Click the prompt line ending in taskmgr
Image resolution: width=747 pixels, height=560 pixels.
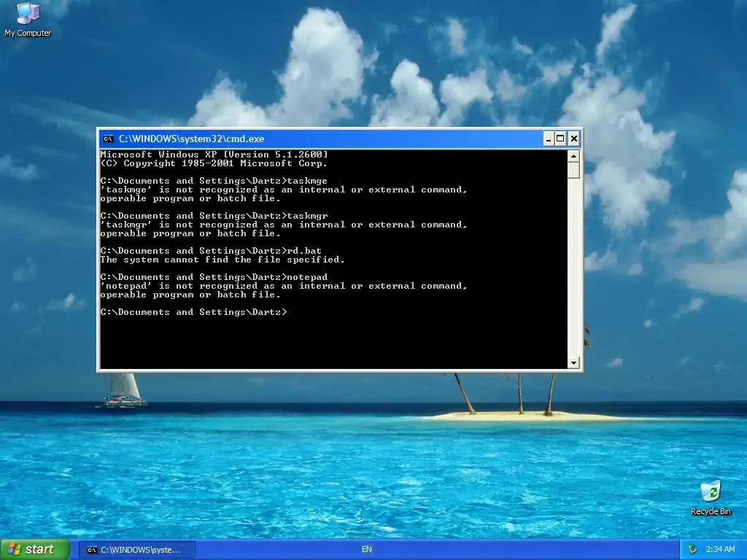(214, 216)
